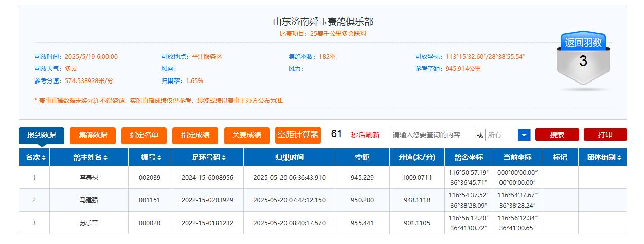Click the 归巢时间 column header
This screenshot has height=244, width=644.
[x=290, y=158]
